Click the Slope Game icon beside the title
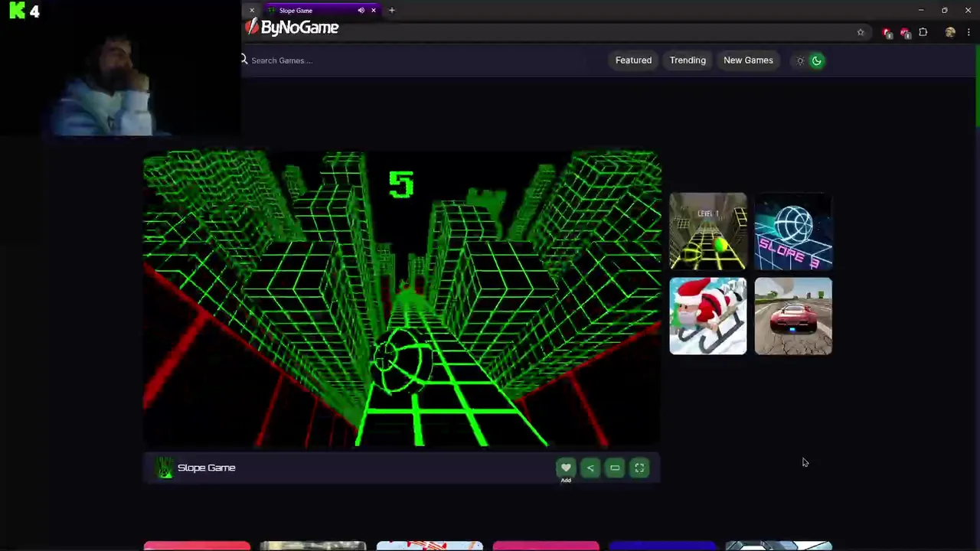Screen dimensions: 980x551 165,468
